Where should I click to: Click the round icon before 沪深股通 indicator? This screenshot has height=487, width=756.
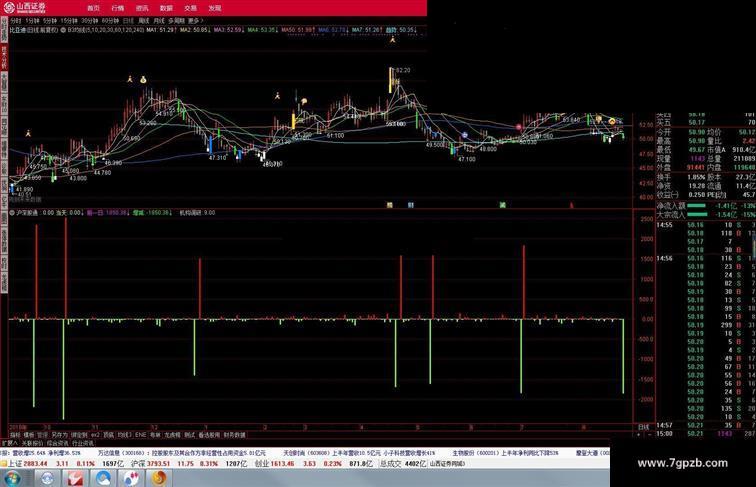[x=12, y=213]
